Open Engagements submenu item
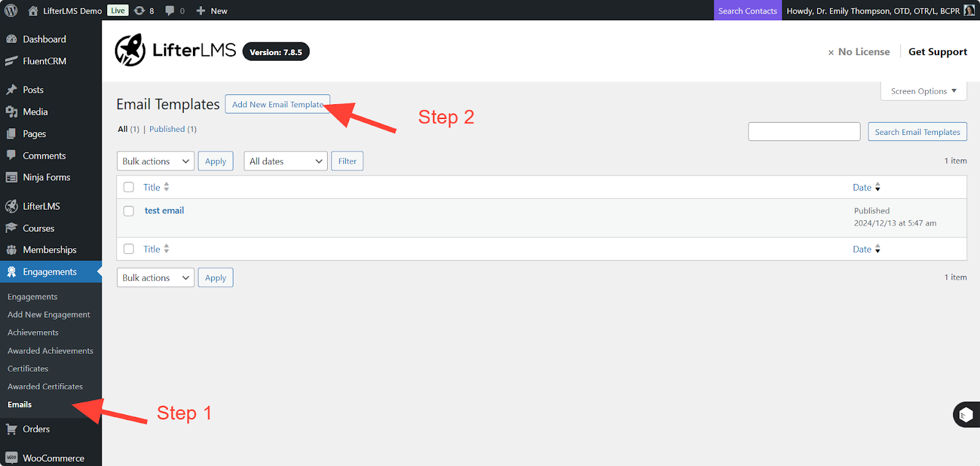The width and height of the screenshot is (980, 466). (32, 297)
